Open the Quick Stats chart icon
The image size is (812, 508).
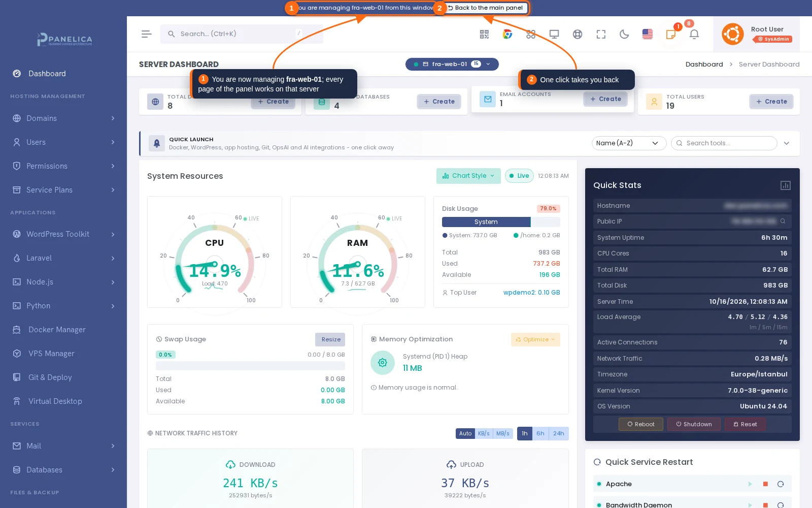click(786, 185)
